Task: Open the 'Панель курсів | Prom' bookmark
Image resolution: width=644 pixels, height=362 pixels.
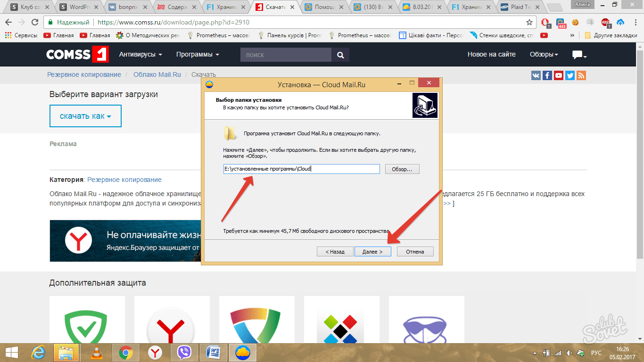Action: pos(289,35)
